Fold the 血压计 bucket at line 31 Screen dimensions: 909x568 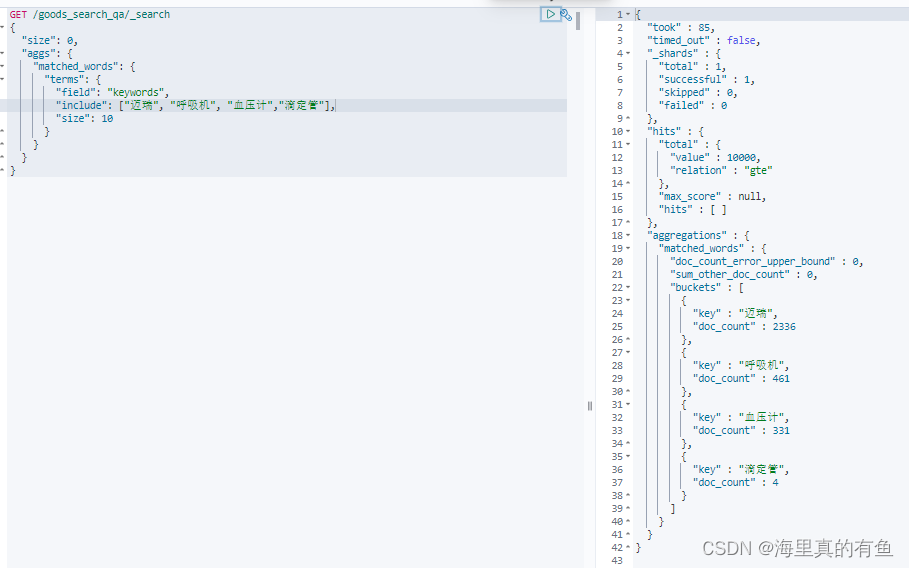(x=628, y=405)
